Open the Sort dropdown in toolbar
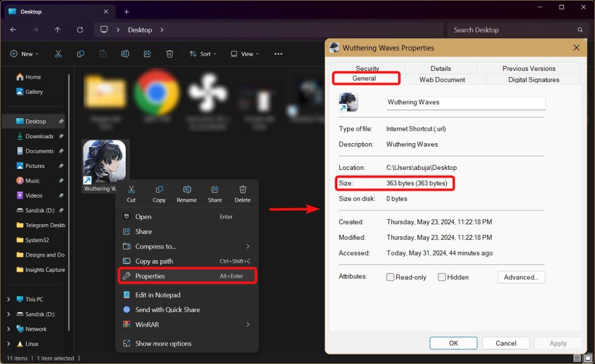The height and width of the screenshot is (364, 595). (x=203, y=54)
